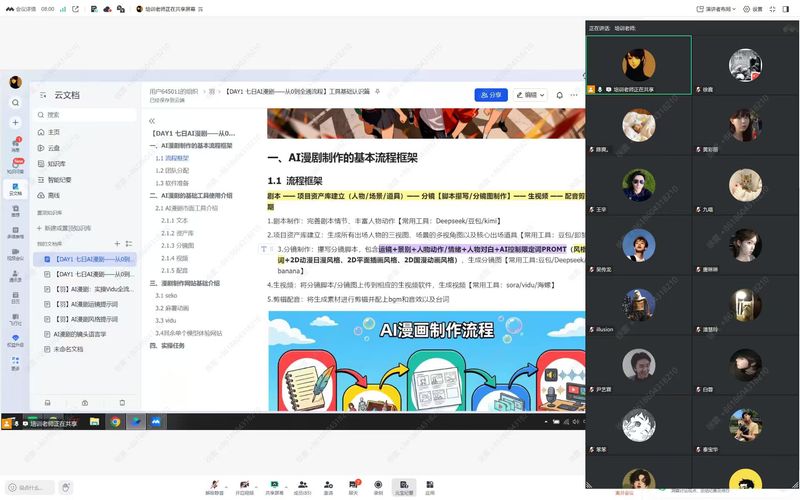This screenshot has height=500, width=800.
Task: Open Chrome from the shared taskbar
Action: (116, 422)
